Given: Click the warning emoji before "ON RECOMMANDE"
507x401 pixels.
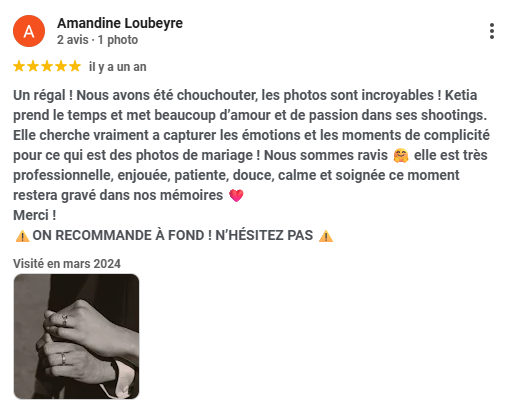Looking at the screenshot, I should click(x=22, y=236).
